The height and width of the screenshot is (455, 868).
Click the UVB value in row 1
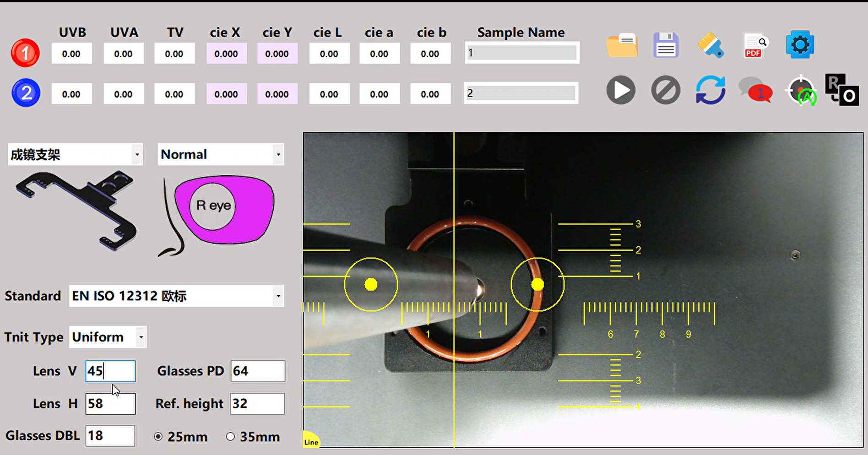[71, 54]
